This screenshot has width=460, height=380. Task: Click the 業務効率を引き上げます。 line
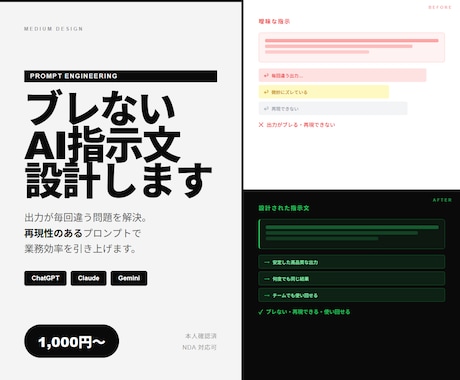point(80,249)
